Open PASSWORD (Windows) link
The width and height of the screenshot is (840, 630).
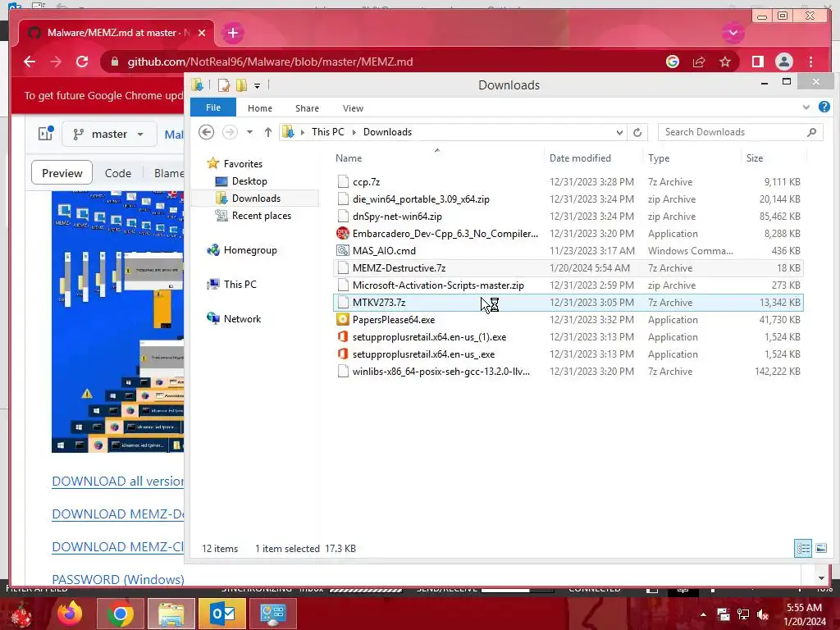[118, 580]
